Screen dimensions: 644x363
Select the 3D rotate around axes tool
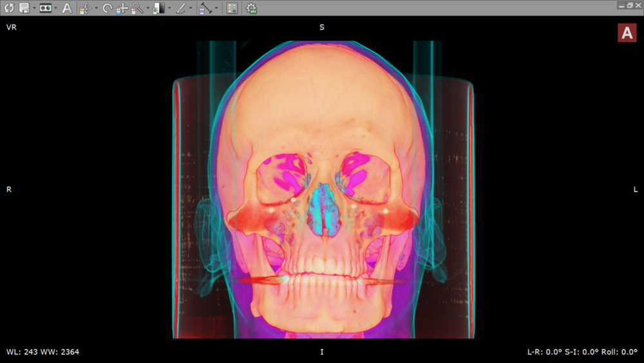85,8
